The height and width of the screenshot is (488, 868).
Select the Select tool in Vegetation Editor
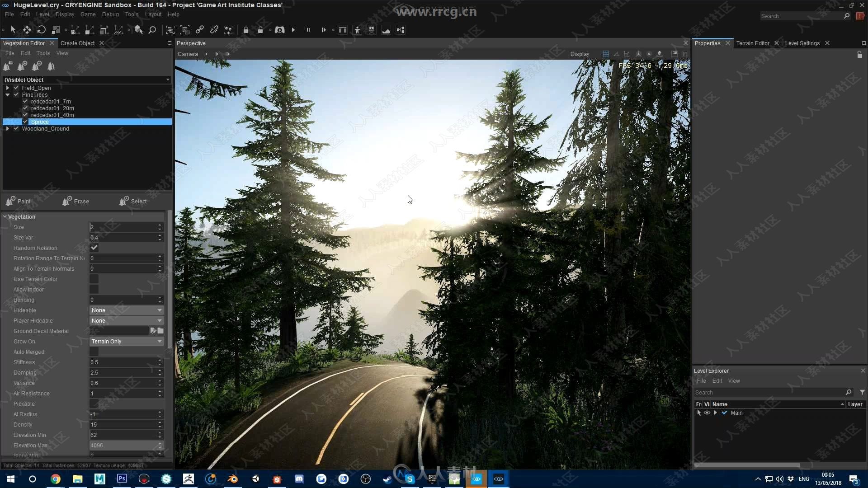(132, 201)
